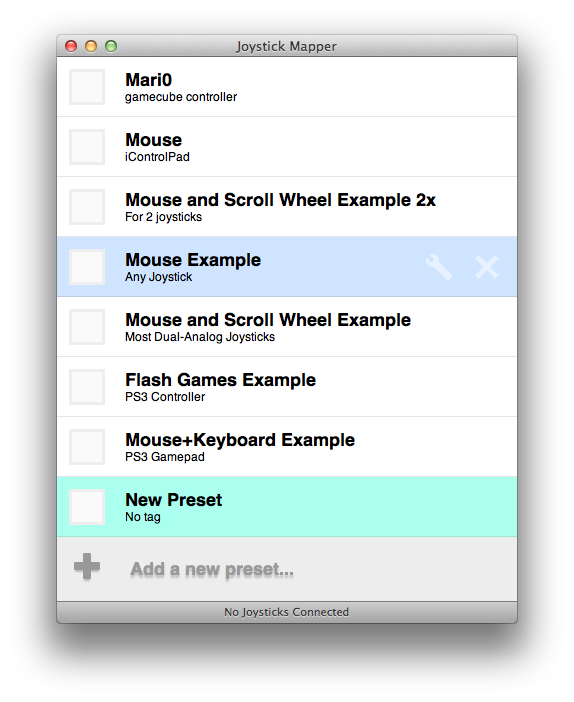Image resolution: width=574 pixels, height=702 pixels.
Task: Delete Mouse Example preset with X icon
Action: pyautogui.click(x=487, y=267)
